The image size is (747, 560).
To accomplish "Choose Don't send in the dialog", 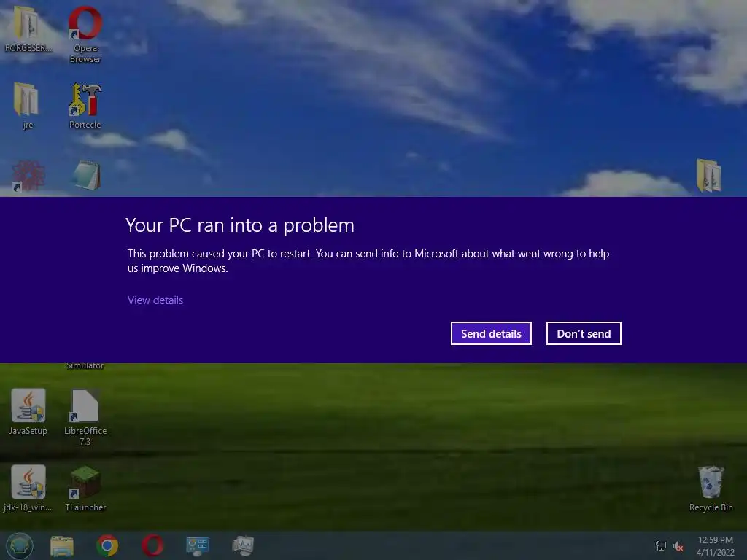I will (x=584, y=333).
